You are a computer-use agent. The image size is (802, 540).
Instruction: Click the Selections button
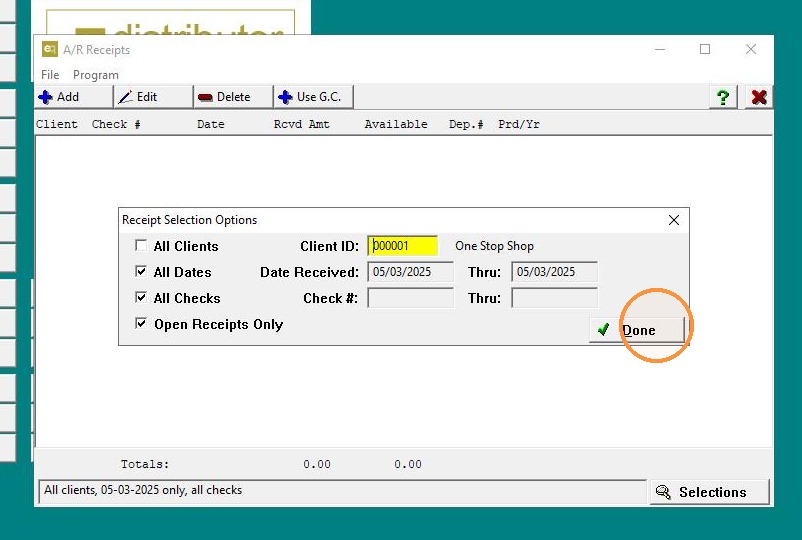(x=710, y=492)
